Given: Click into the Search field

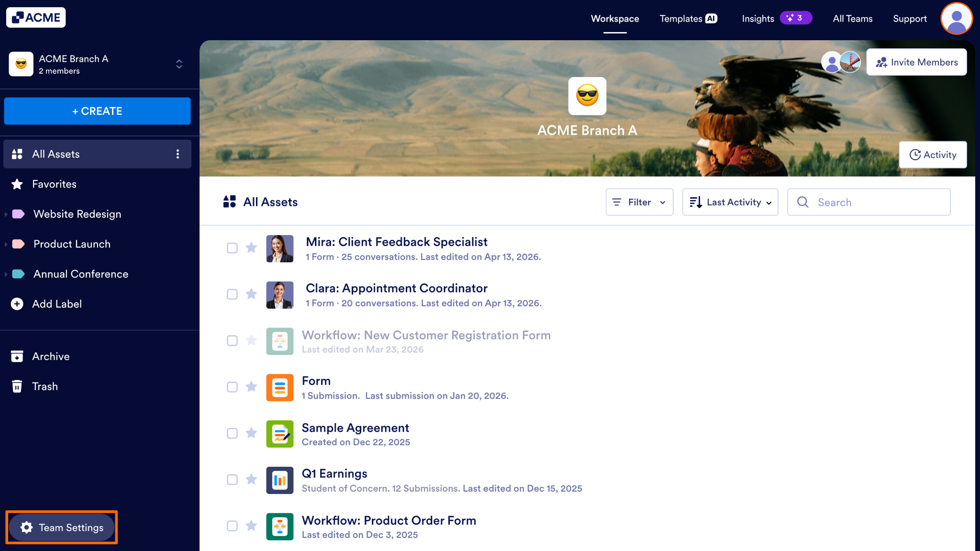Looking at the screenshot, I should pyautogui.click(x=869, y=202).
